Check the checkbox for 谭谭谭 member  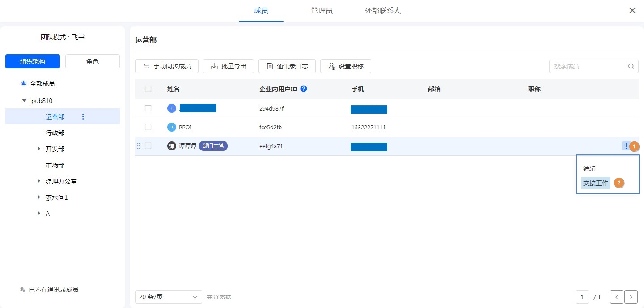(148, 146)
